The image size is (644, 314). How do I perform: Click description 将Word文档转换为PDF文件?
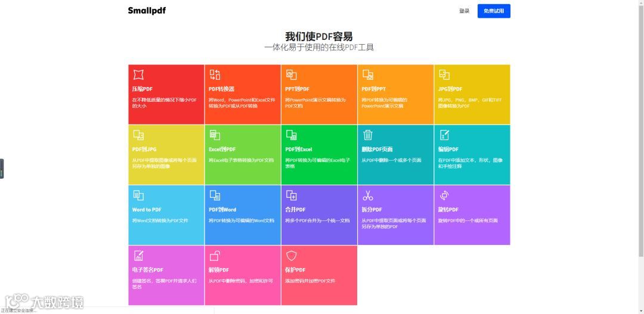[x=160, y=221]
